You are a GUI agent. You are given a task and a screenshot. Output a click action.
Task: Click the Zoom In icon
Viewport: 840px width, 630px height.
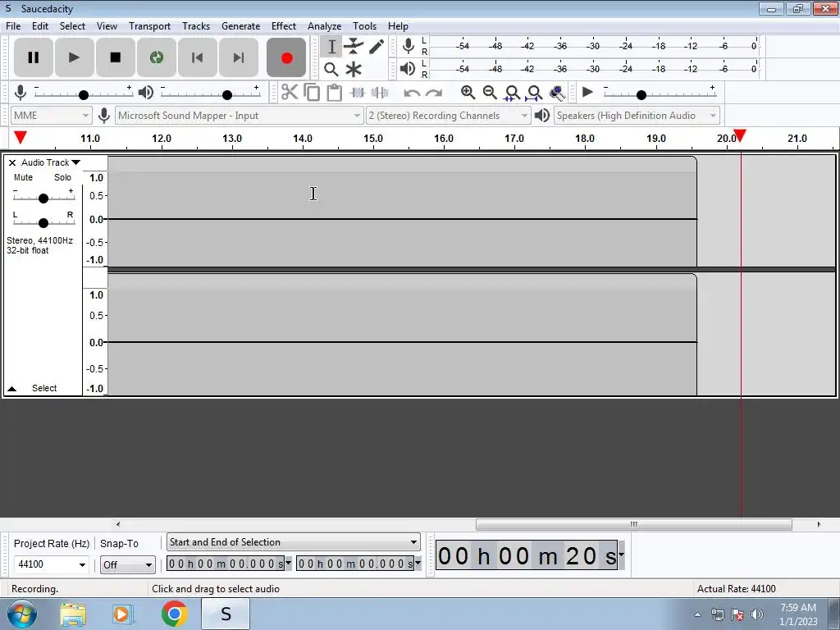468,92
